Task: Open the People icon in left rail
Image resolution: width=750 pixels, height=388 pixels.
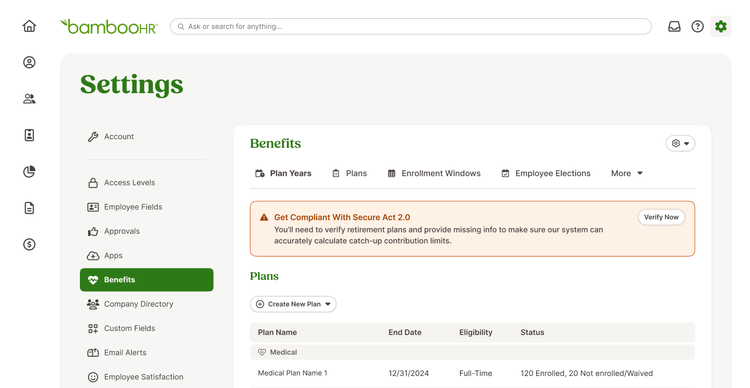Action: click(x=29, y=99)
